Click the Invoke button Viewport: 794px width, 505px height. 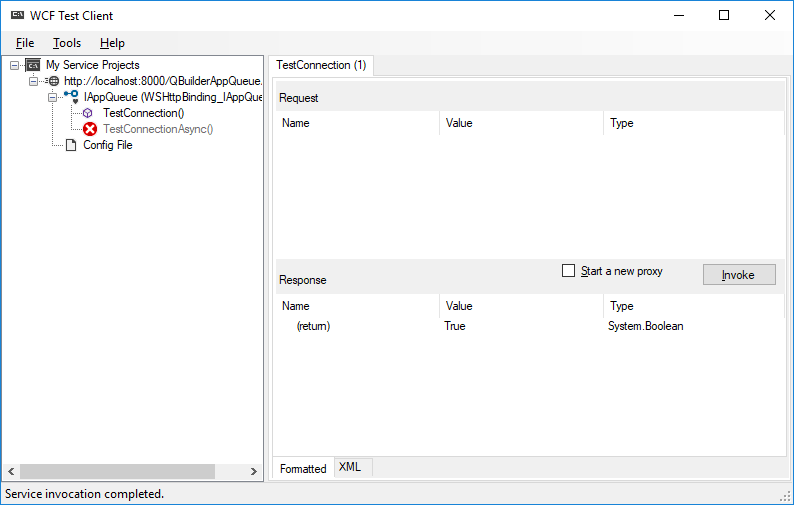[x=739, y=275]
